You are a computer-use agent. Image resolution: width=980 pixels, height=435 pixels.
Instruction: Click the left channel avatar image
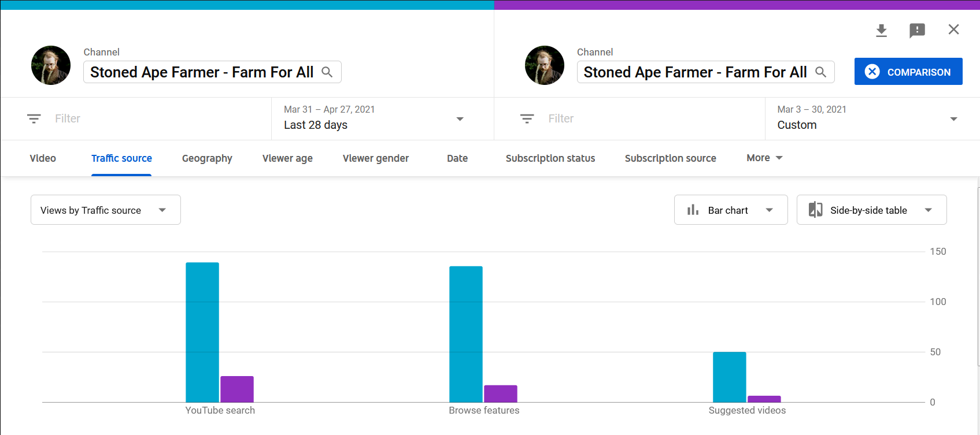click(51, 65)
